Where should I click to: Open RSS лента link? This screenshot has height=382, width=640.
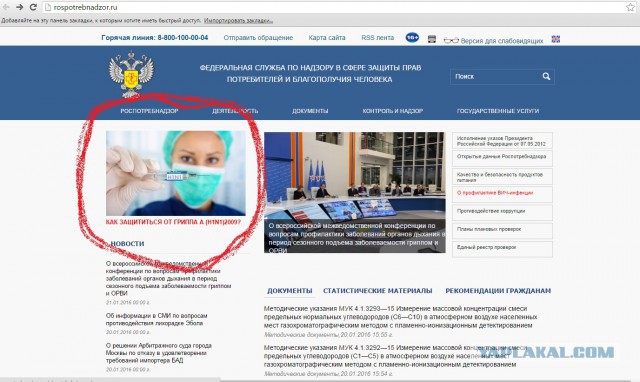pos(378,38)
